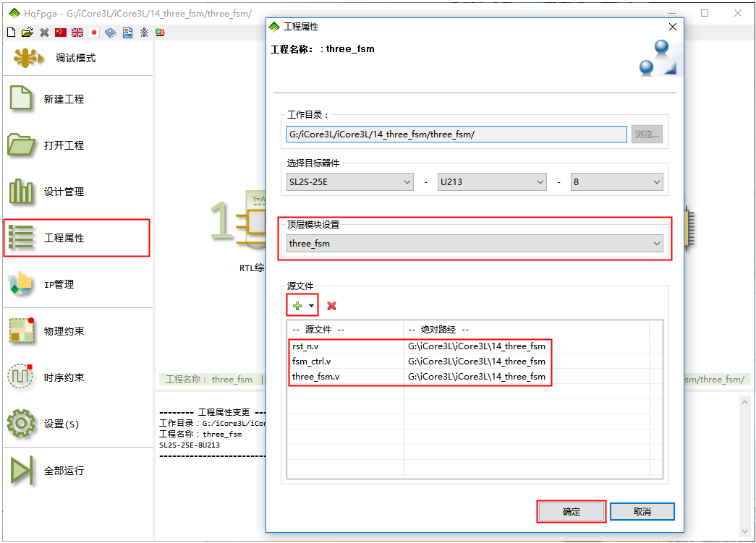Viewport: 756px width, 543px height.
Task: Click the bug debug icon in toolbar
Action: point(144,33)
